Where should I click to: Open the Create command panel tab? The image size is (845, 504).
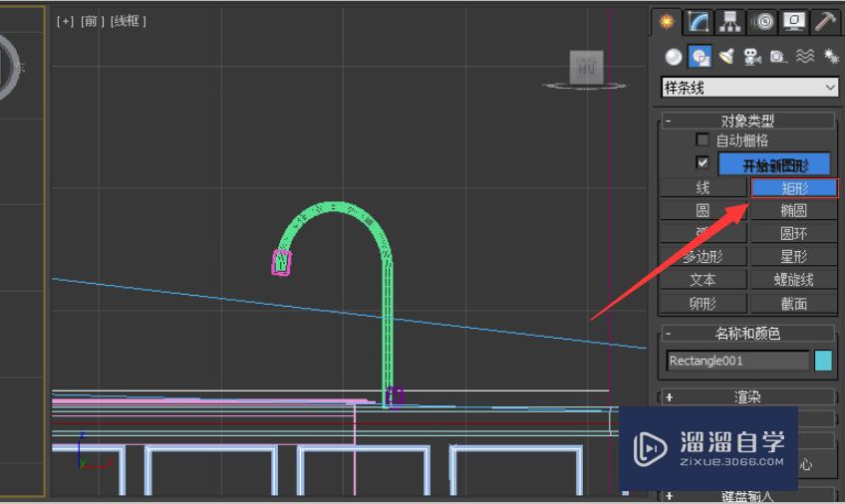tap(667, 22)
